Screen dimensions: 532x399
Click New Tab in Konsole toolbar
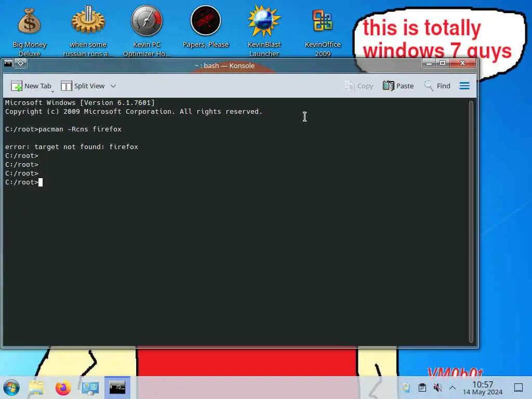coord(31,86)
